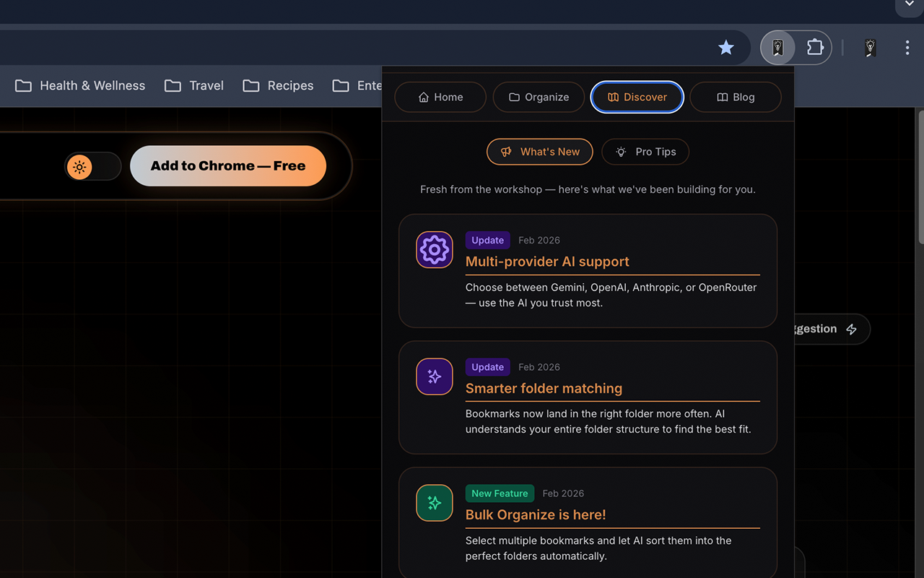The width and height of the screenshot is (924, 578).
Task: Click the active bookmark extension icon
Action: tap(777, 48)
